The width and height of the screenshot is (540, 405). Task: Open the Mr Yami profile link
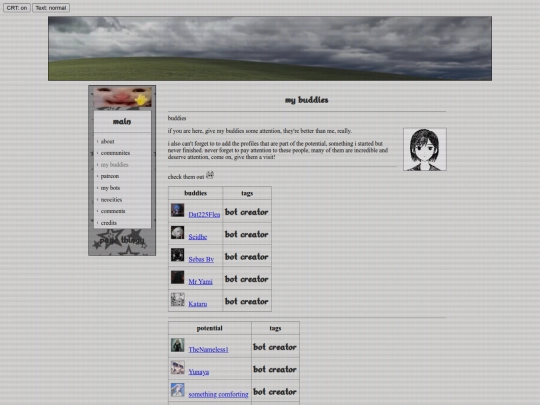click(200, 282)
